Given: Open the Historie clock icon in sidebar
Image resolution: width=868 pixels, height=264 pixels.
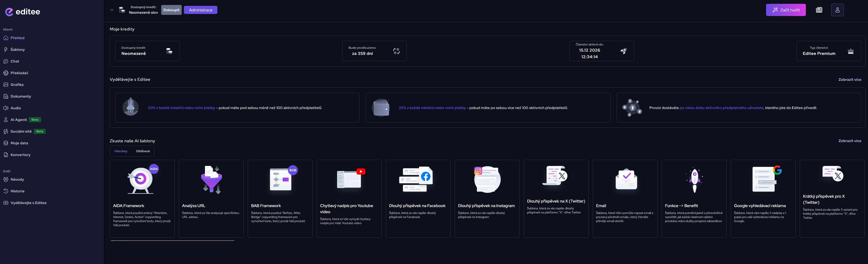Looking at the screenshot, I should point(6,191).
